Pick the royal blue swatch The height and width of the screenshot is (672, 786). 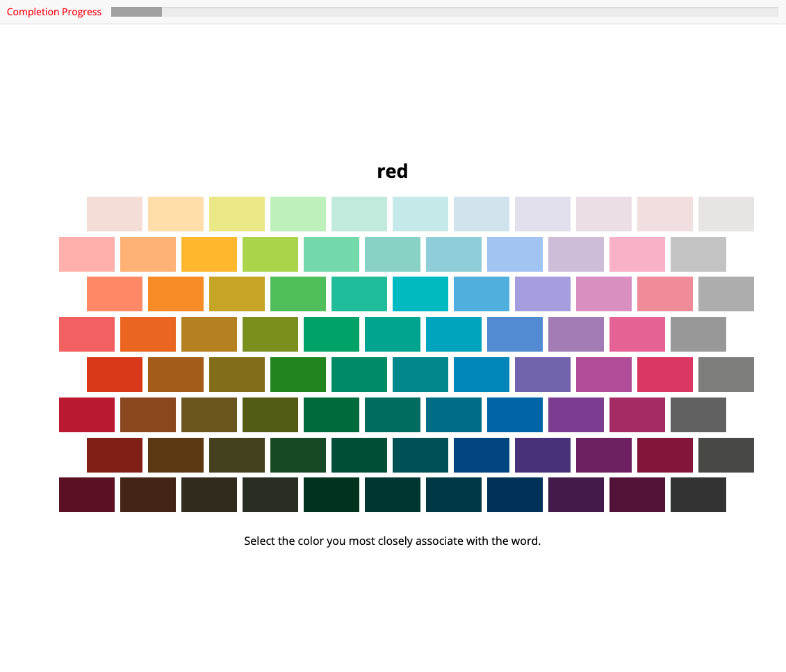[515, 415]
